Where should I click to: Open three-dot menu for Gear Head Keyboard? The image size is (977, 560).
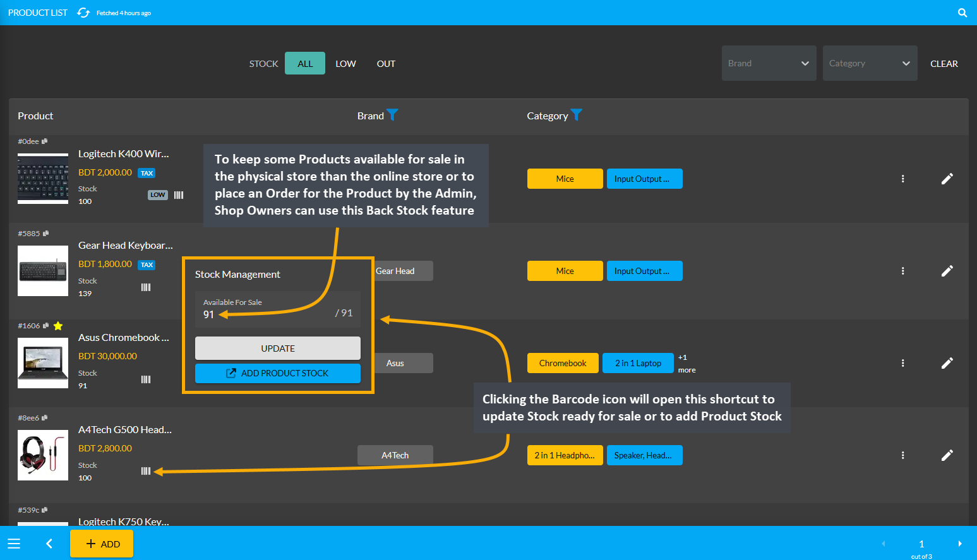902,271
